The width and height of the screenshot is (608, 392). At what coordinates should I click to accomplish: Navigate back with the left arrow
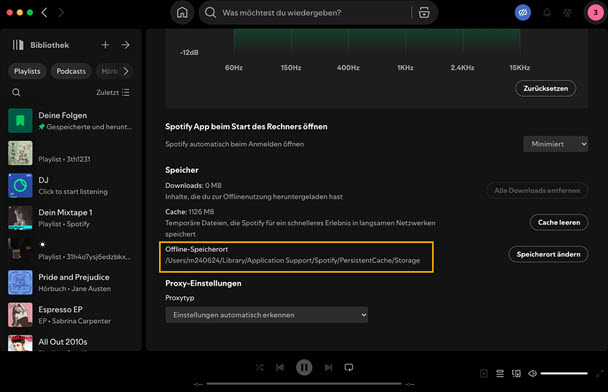pyautogui.click(x=44, y=12)
